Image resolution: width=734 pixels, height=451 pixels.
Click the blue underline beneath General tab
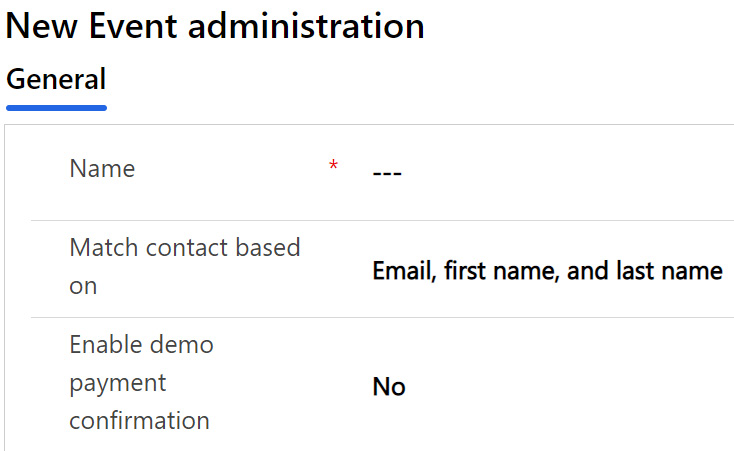click(56, 108)
